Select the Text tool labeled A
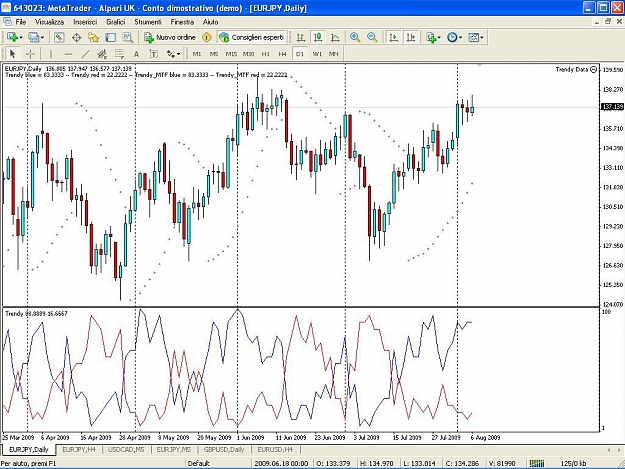The width and height of the screenshot is (625, 469). point(136,54)
